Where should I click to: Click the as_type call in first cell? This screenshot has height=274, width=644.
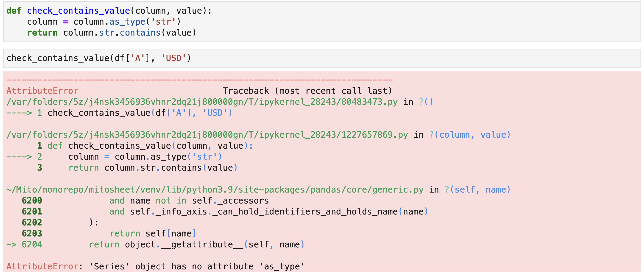pyautogui.click(x=127, y=22)
